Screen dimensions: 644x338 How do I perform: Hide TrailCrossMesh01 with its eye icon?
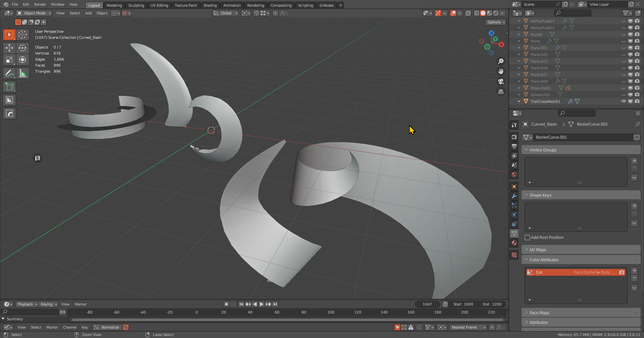click(x=624, y=101)
